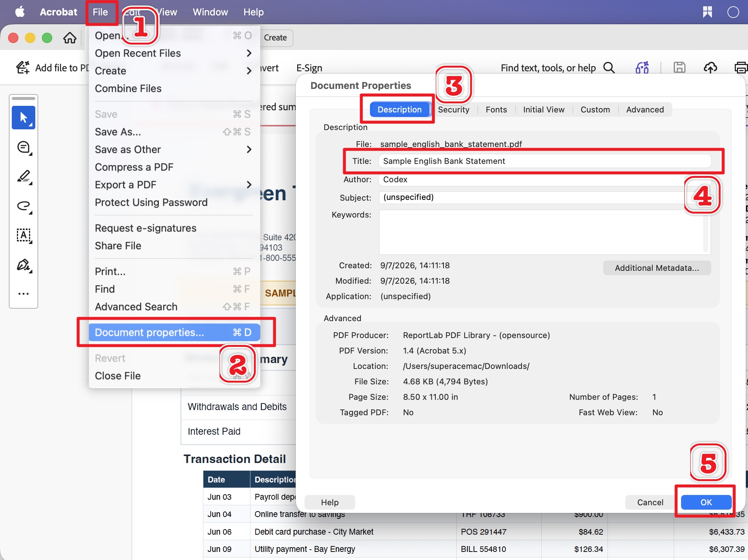Choose Save As... menu item
Viewport: 748px width, 560px height.
point(174,132)
